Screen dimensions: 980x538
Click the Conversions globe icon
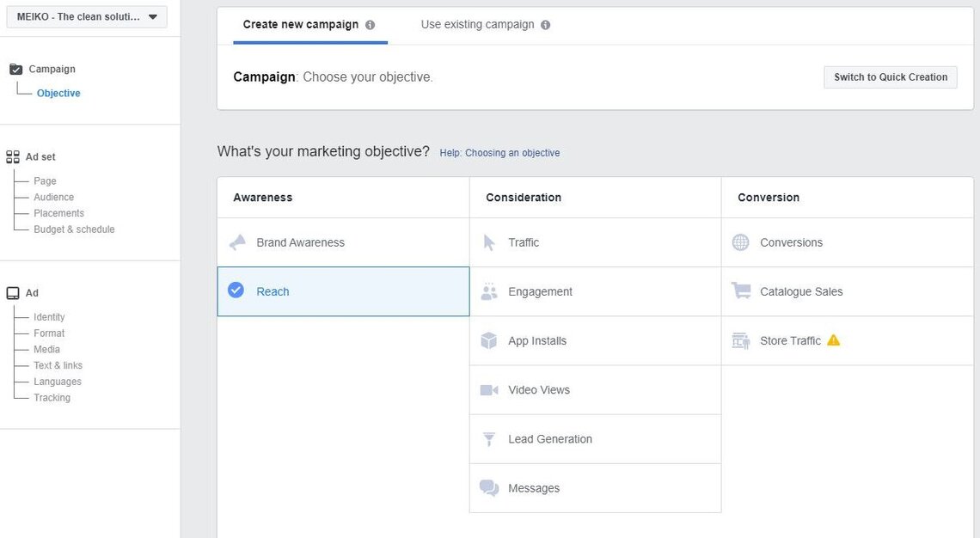740,242
